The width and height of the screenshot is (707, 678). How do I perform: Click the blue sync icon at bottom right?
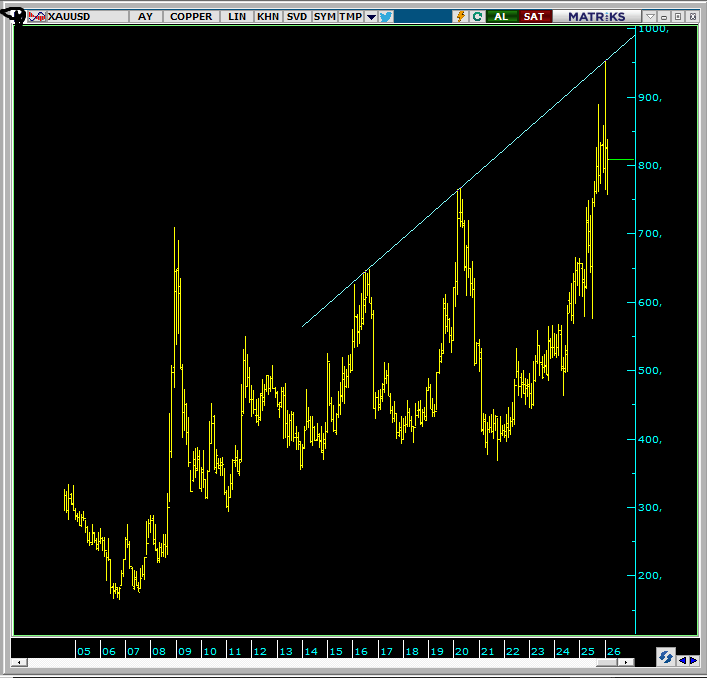pos(665,657)
